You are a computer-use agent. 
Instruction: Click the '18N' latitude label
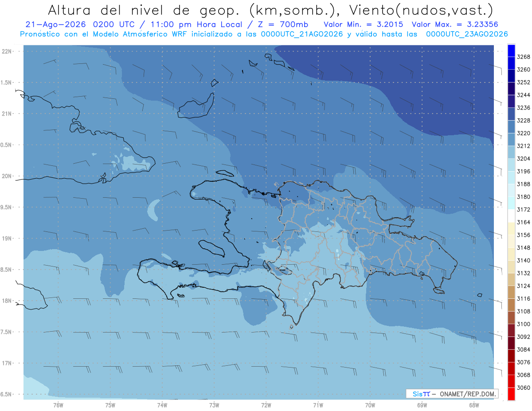[6, 301]
